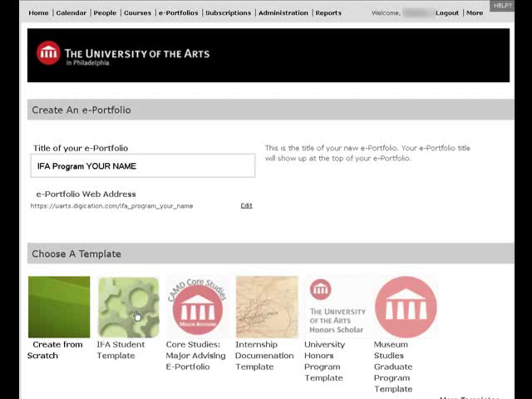Image resolution: width=532 pixels, height=399 pixels.
Task: Pick the Core Studies Major Advising thumbnail
Action: 198,307
